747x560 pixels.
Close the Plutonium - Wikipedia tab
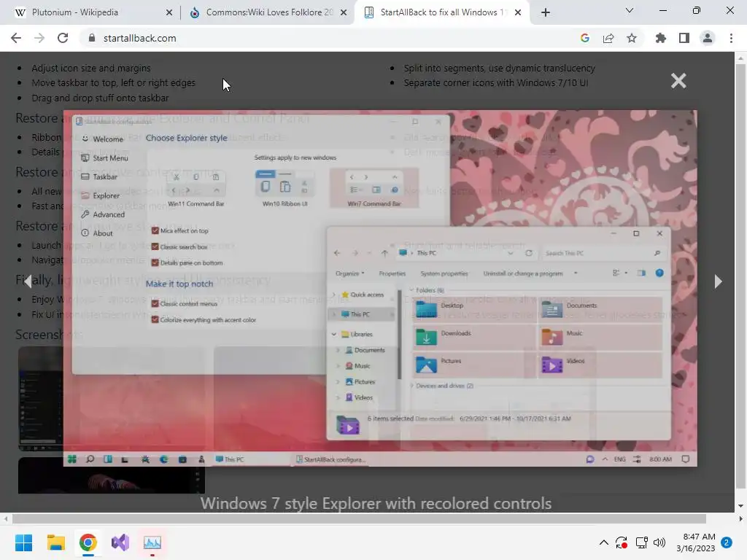(169, 13)
